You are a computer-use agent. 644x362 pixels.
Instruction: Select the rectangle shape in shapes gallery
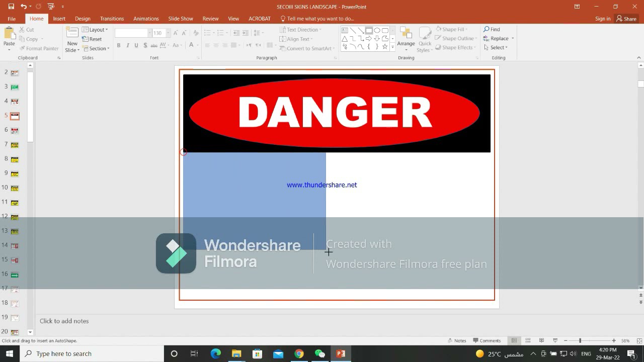coord(369,30)
